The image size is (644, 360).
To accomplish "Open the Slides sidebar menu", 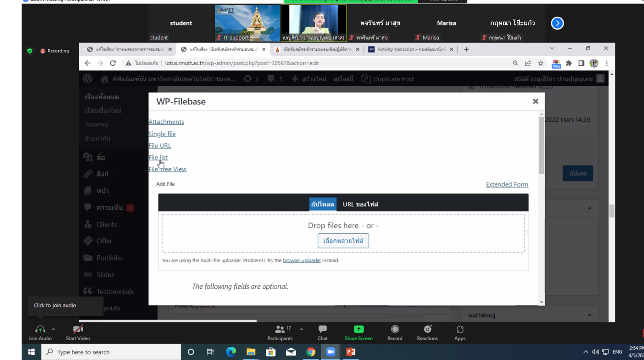I will (x=105, y=275).
